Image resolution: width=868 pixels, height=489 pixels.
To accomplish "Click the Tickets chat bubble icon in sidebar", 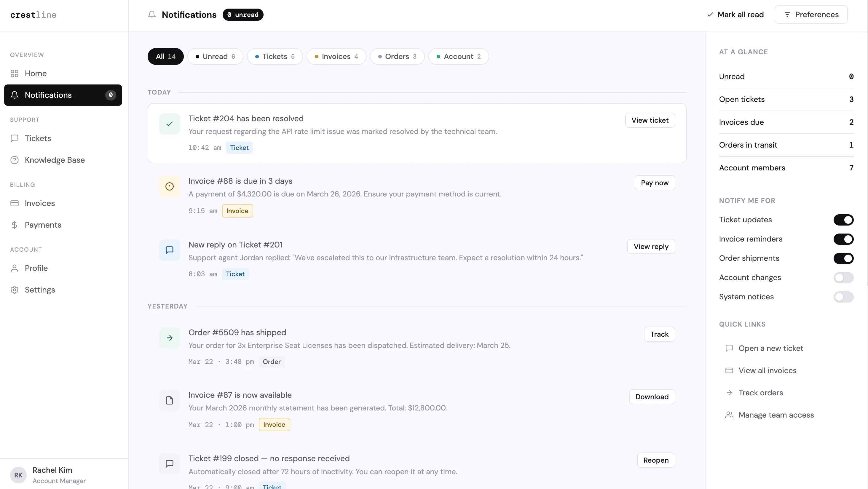I will tap(15, 138).
